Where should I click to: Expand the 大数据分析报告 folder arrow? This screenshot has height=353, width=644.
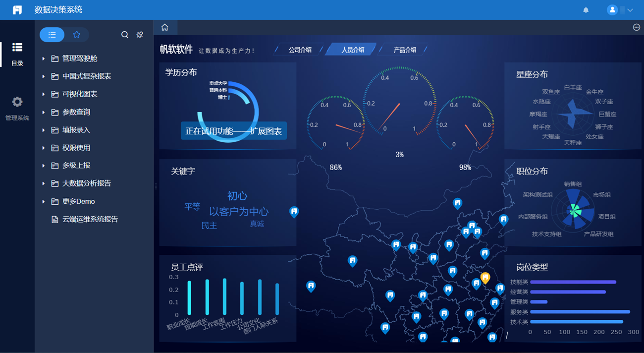click(x=44, y=183)
